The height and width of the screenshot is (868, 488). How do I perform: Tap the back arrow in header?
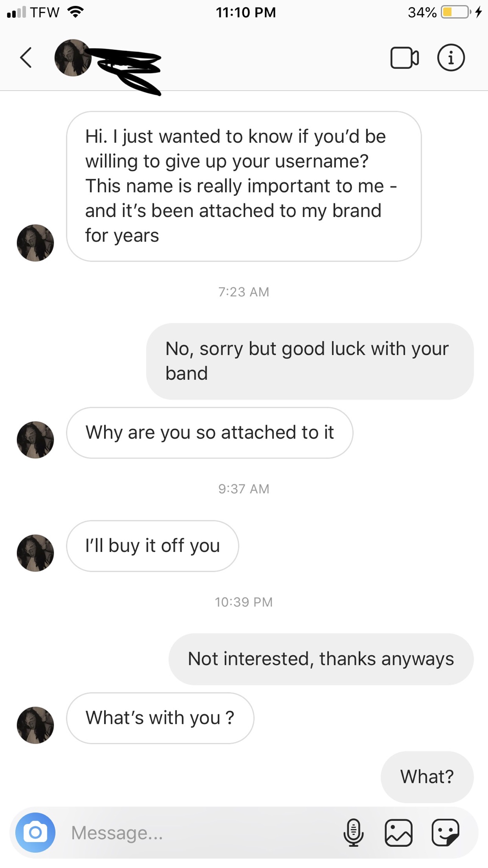point(26,58)
